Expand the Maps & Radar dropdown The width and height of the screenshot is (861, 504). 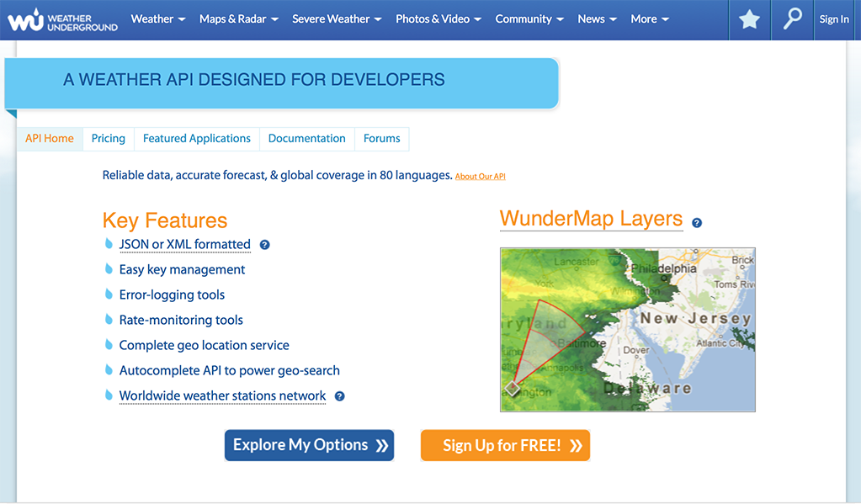(x=238, y=19)
